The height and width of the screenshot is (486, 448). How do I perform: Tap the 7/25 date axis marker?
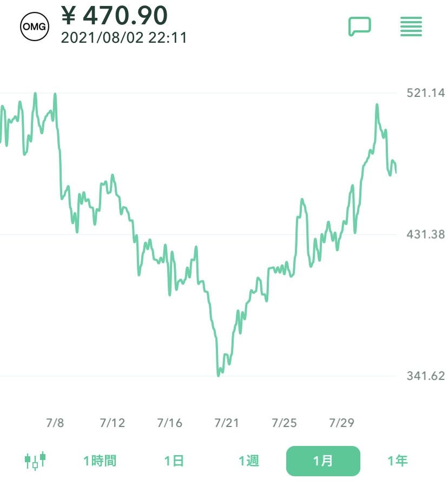[x=285, y=423]
